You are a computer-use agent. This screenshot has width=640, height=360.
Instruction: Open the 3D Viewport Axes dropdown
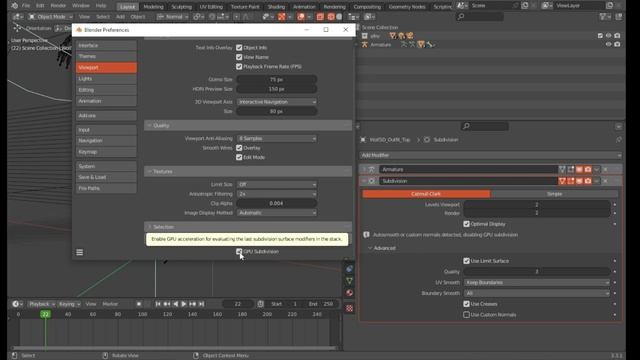pos(277,102)
